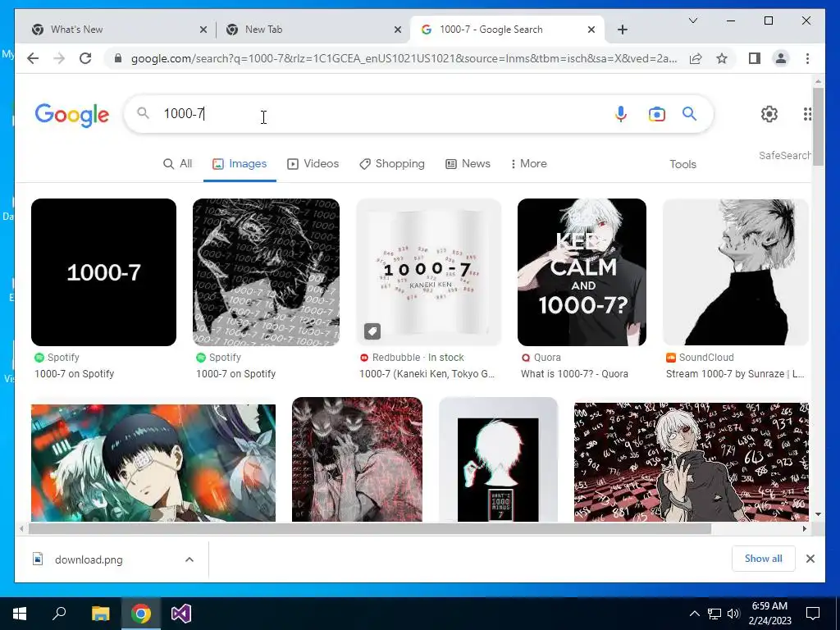Open Windows notification center
This screenshot has height=630, width=840.
tap(813, 614)
